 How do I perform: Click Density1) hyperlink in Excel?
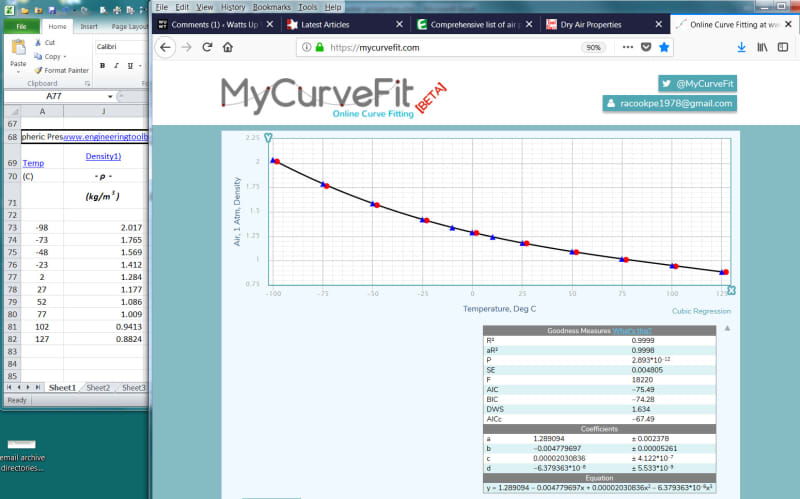point(103,156)
